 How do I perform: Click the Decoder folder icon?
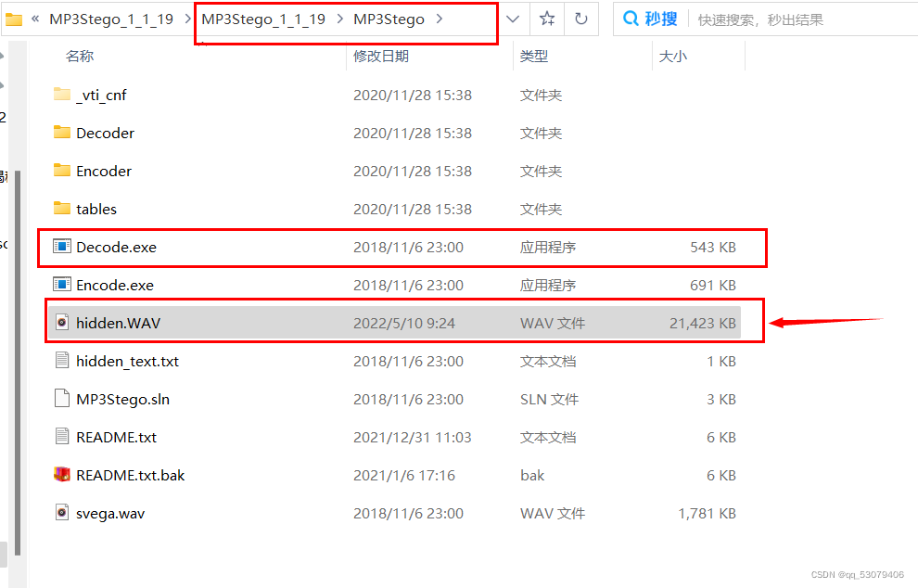(62, 133)
